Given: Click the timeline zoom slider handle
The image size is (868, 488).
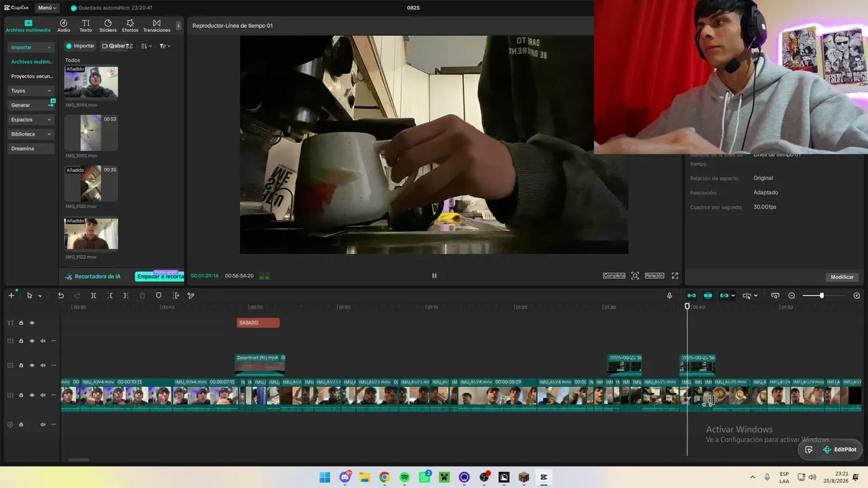Looking at the screenshot, I should (x=821, y=296).
